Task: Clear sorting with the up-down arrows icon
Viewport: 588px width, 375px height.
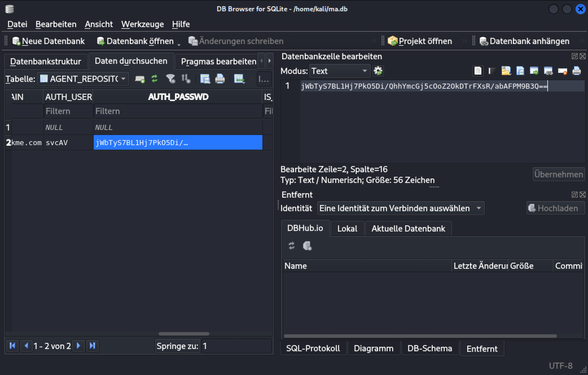Action: point(186,79)
